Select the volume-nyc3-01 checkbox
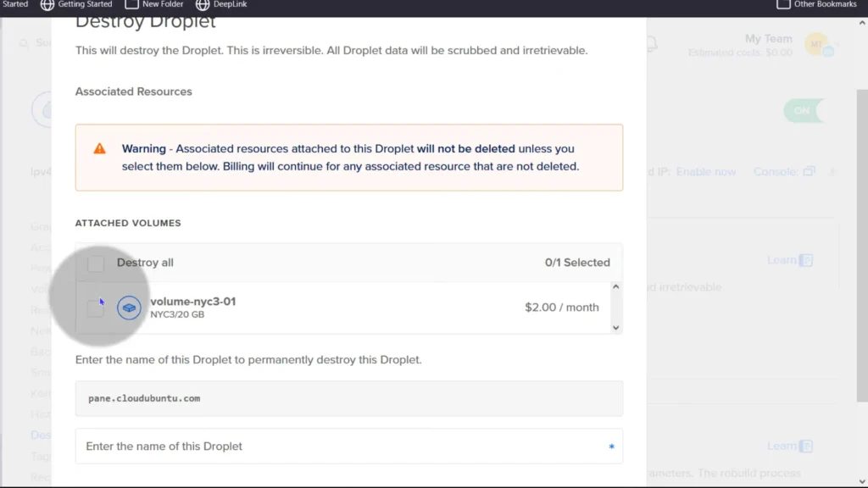 click(x=96, y=308)
